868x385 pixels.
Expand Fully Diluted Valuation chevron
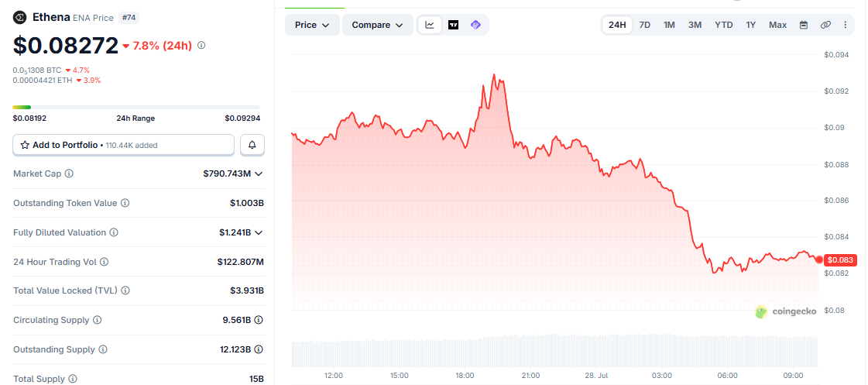pyautogui.click(x=259, y=232)
